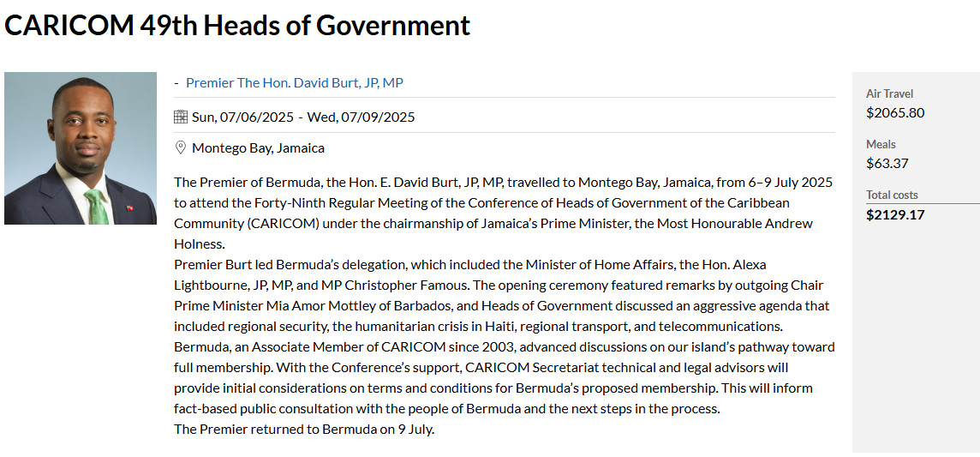Click the calendar icon beside the travel dates
The width and height of the screenshot is (980, 457).
coord(181,117)
